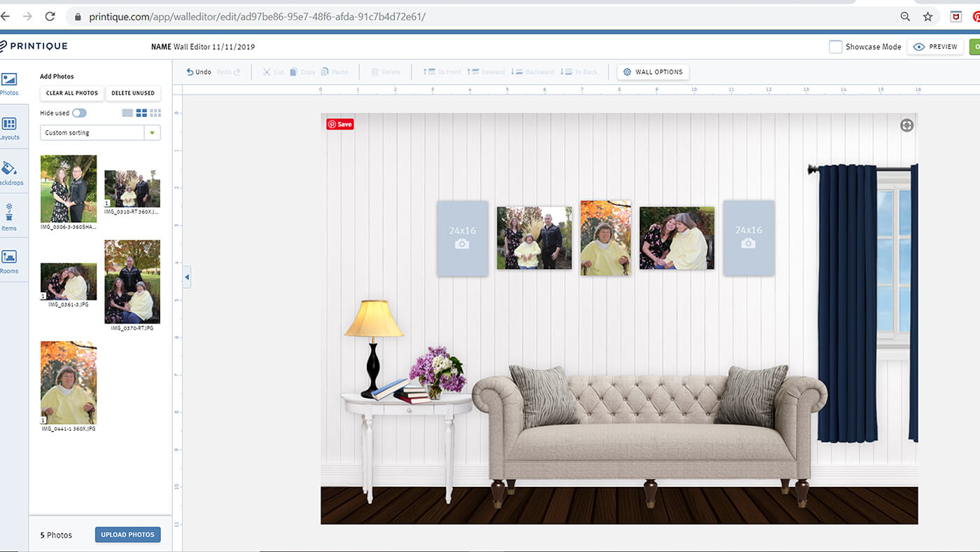Click the rotate view control on the canvas
The image size is (980, 552).
pos(906,125)
